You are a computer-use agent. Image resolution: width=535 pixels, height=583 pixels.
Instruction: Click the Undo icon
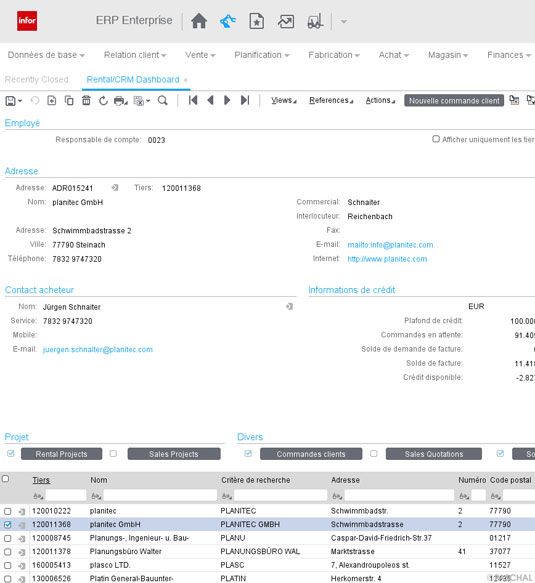tap(35, 101)
